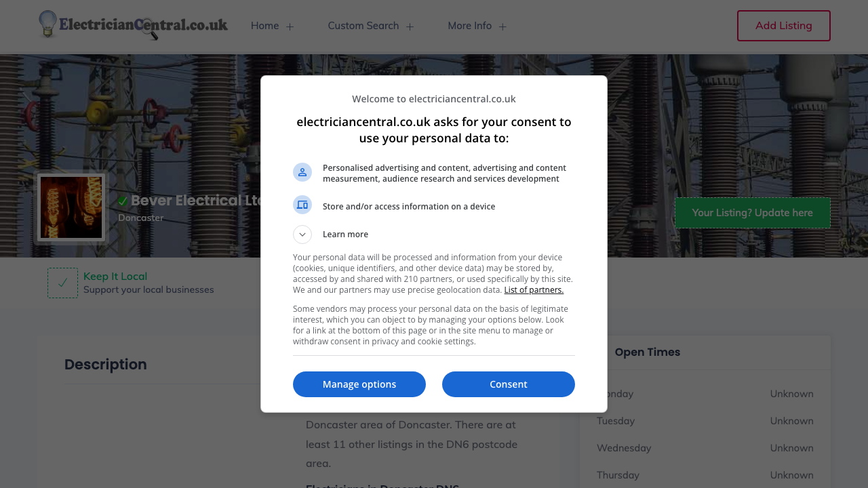Click the plus icon beside Custom Search
Viewport: 868px width, 488px height.
(410, 26)
